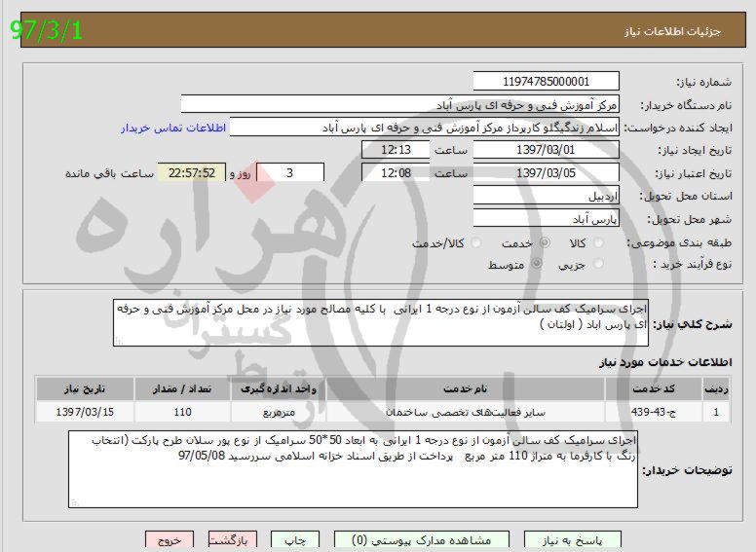
Task: Click the کد خدمت column header
Action: (654, 389)
